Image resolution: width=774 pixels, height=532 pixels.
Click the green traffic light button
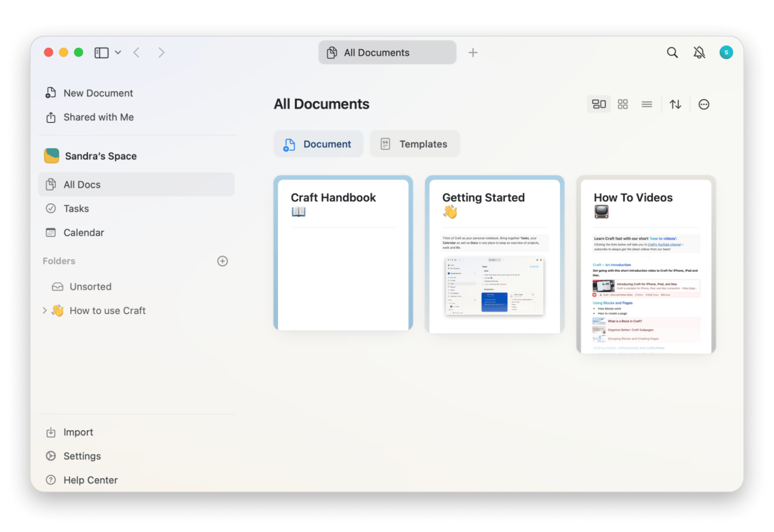(x=78, y=52)
